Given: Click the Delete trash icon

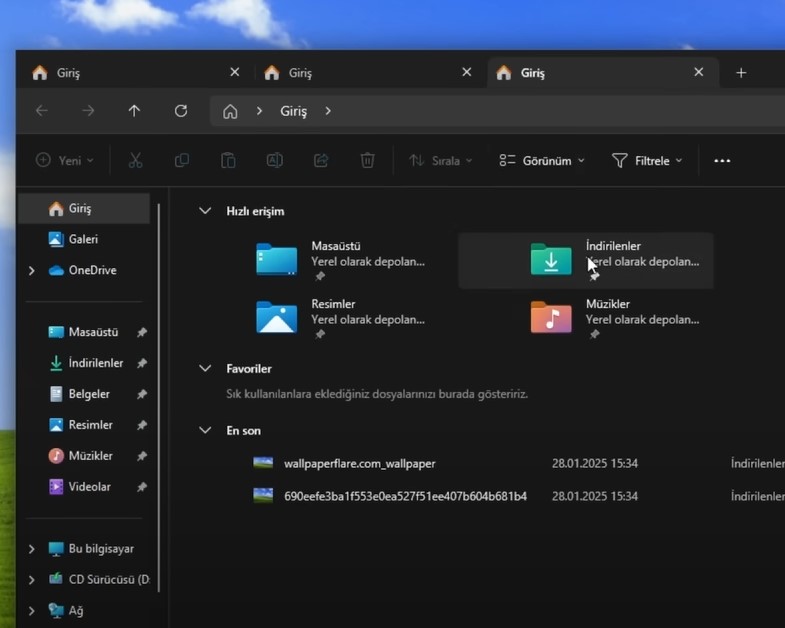Looking at the screenshot, I should tap(367, 161).
